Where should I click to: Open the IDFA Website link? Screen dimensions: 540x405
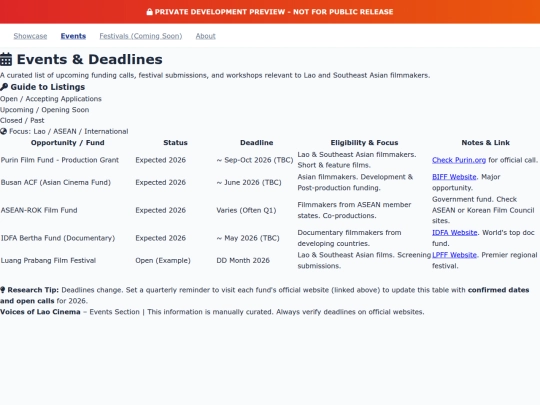(x=455, y=232)
